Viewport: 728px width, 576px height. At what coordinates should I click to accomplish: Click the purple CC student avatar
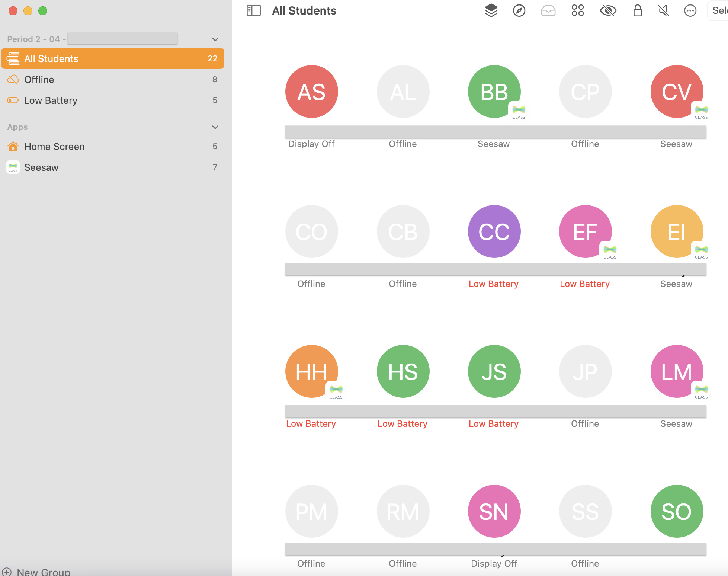[494, 231]
